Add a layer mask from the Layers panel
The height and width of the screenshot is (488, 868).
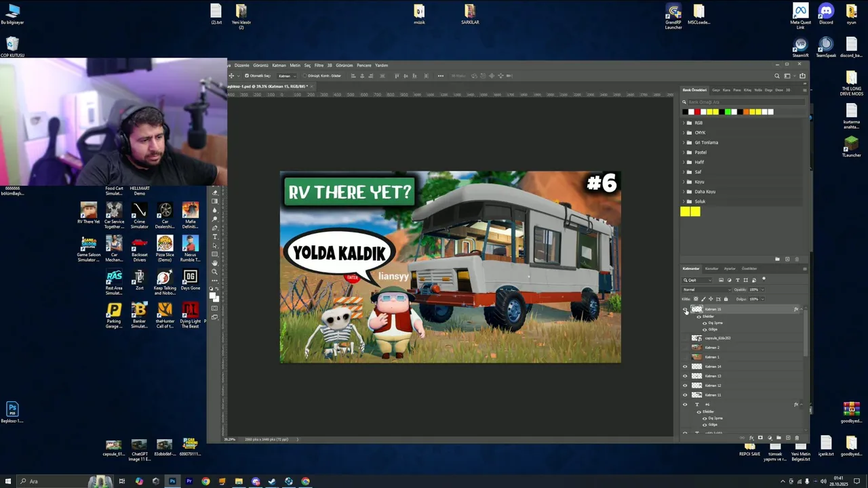(760, 438)
